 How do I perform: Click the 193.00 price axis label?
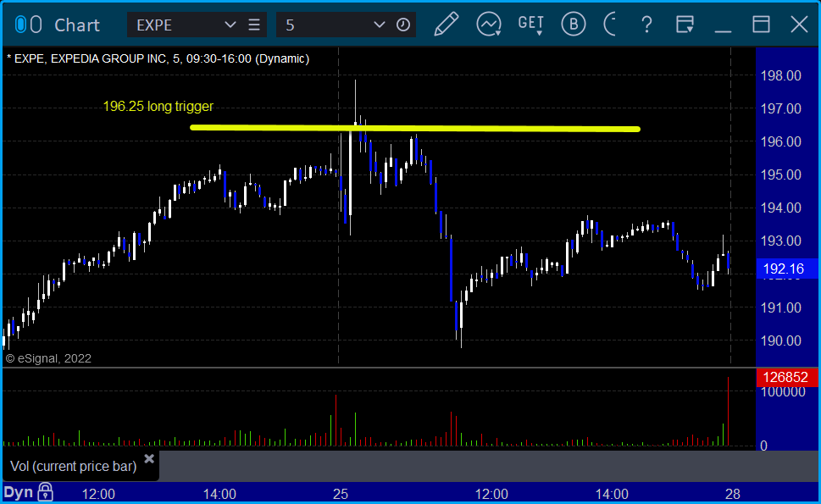pos(780,241)
